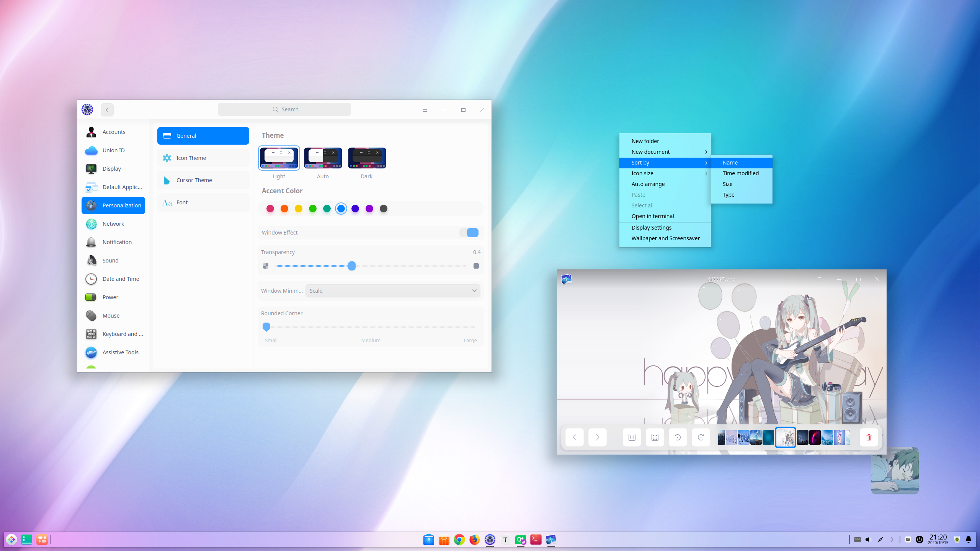Select Wallpaper and Screensaver from the context menu
This screenshot has width=980, height=551.
point(665,238)
